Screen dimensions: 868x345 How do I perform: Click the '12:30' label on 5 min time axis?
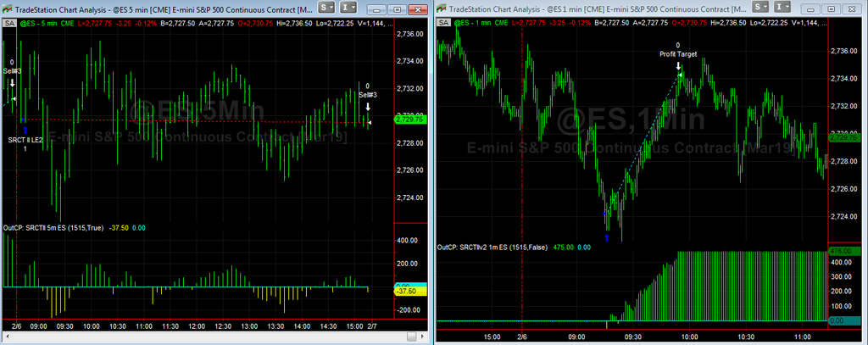pos(223,326)
